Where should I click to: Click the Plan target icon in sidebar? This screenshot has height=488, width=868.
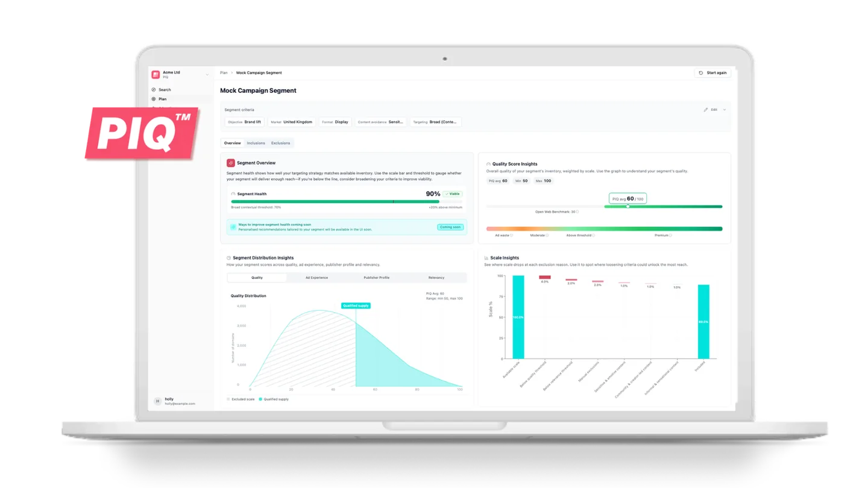pyautogui.click(x=154, y=99)
